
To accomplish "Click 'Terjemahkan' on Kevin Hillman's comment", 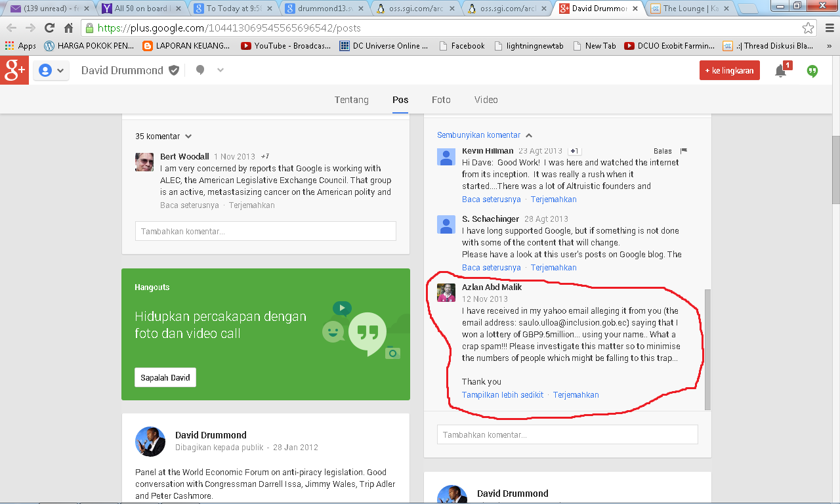I will pos(554,199).
